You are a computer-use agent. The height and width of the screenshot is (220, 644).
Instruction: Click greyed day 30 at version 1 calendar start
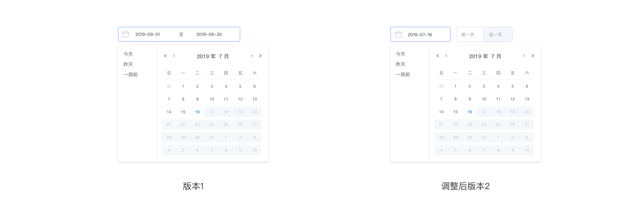(x=169, y=87)
